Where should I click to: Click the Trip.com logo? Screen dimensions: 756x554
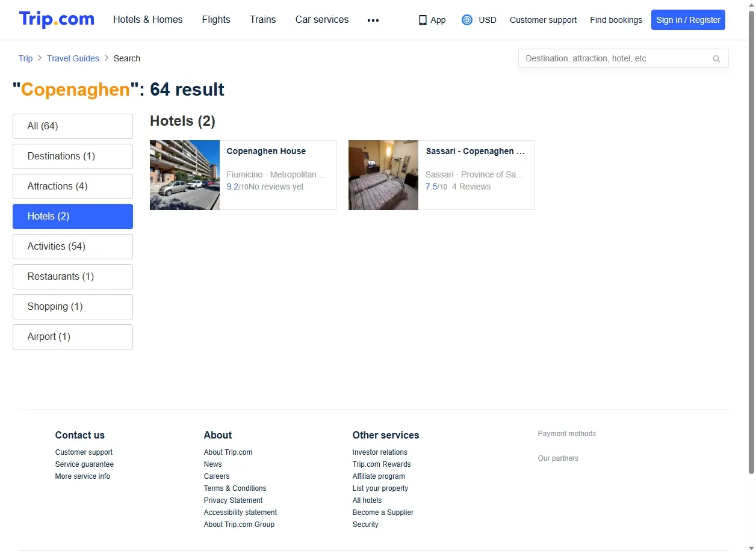click(x=57, y=19)
